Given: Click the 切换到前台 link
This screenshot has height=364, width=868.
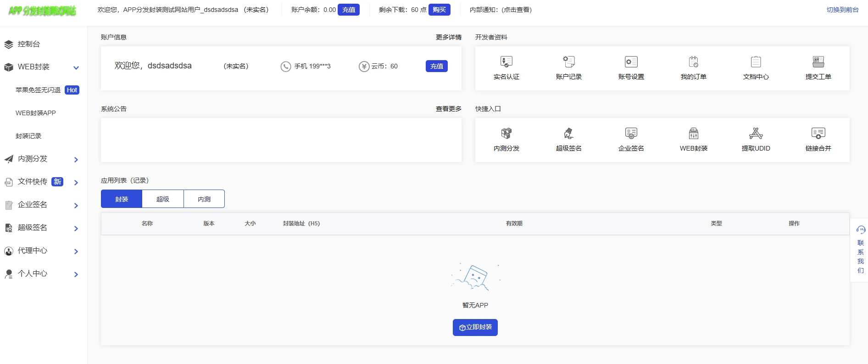Looking at the screenshot, I should pos(842,10).
